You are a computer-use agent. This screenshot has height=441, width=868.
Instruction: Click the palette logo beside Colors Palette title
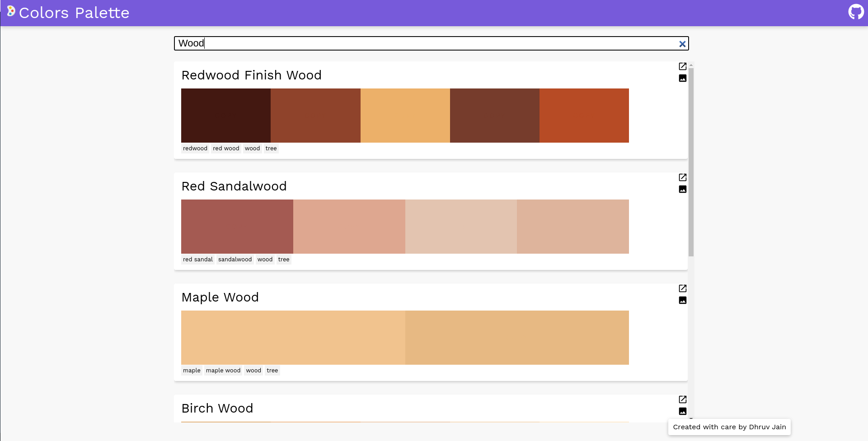click(12, 12)
